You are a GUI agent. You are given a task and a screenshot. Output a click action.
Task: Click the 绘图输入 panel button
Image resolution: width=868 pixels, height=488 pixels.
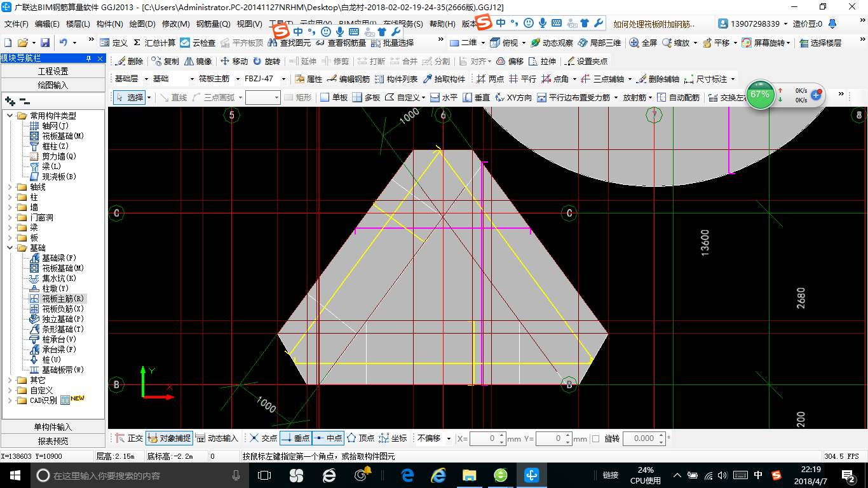pyautogui.click(x=53, y=85)
